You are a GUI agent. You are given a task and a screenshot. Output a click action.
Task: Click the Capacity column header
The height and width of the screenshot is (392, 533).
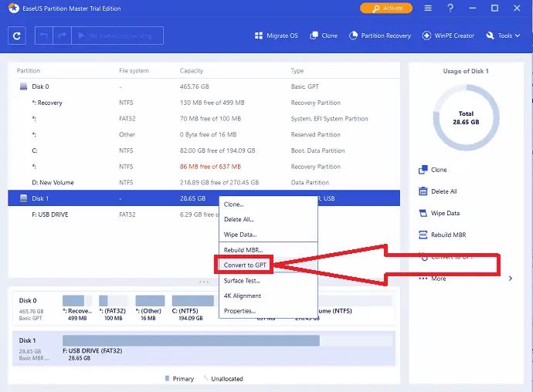192,71
